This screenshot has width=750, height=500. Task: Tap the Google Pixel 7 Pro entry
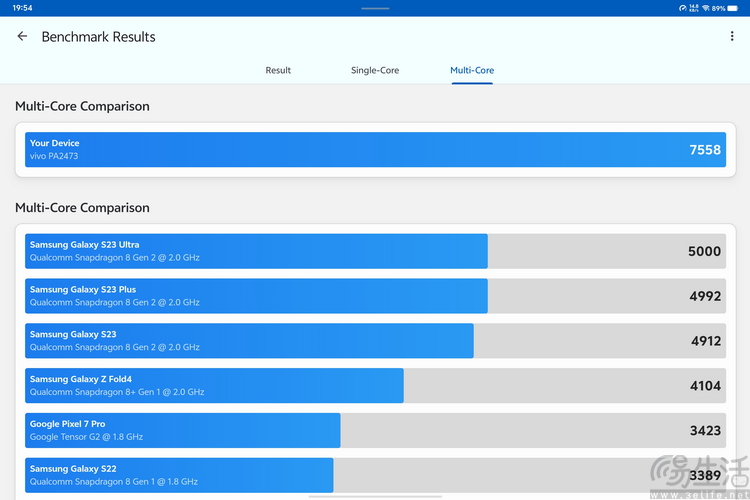pyautogui.click(x=375, y=431)
